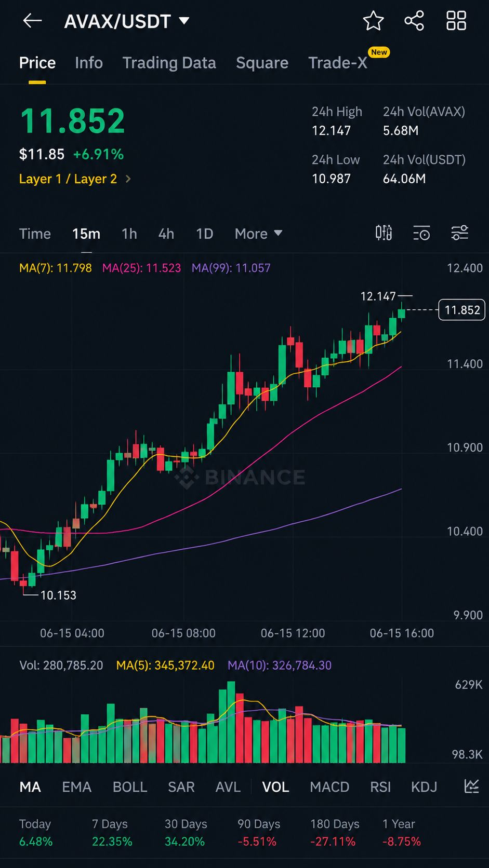Select the 15m chart interval
This screenshot has height=868, width=489.
(86, 234)
